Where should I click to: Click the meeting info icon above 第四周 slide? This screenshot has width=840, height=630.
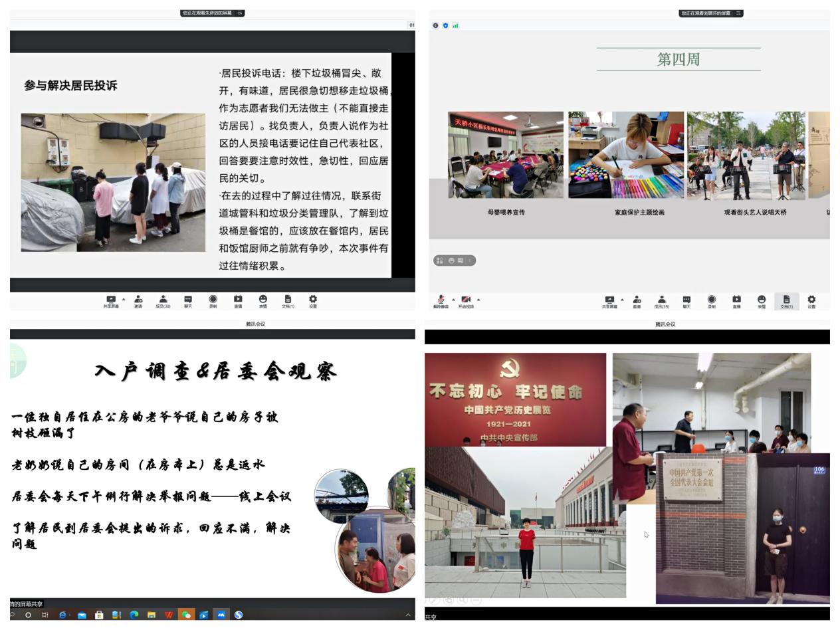[435, 25]
